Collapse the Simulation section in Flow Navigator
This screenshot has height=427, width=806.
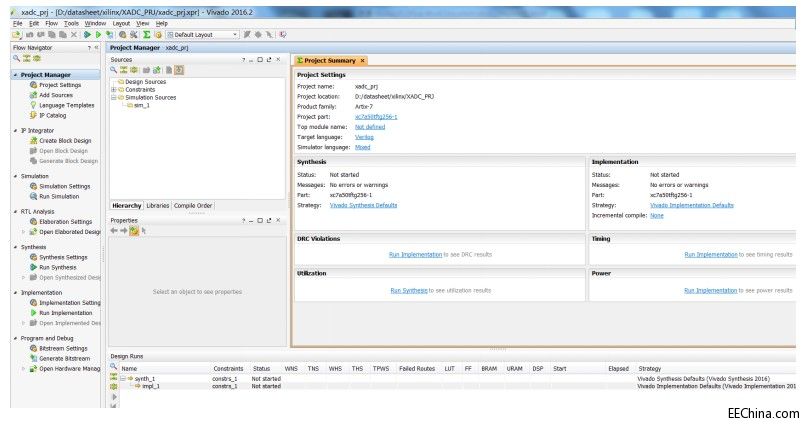click(15, 176)
